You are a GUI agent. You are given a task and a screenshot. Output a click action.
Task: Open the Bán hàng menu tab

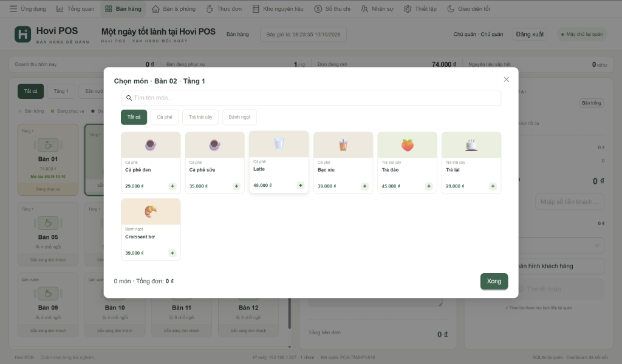[123, 8]
